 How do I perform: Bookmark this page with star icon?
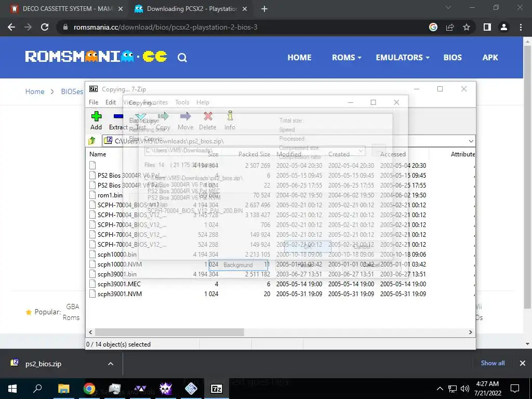[x=467, y=27]
